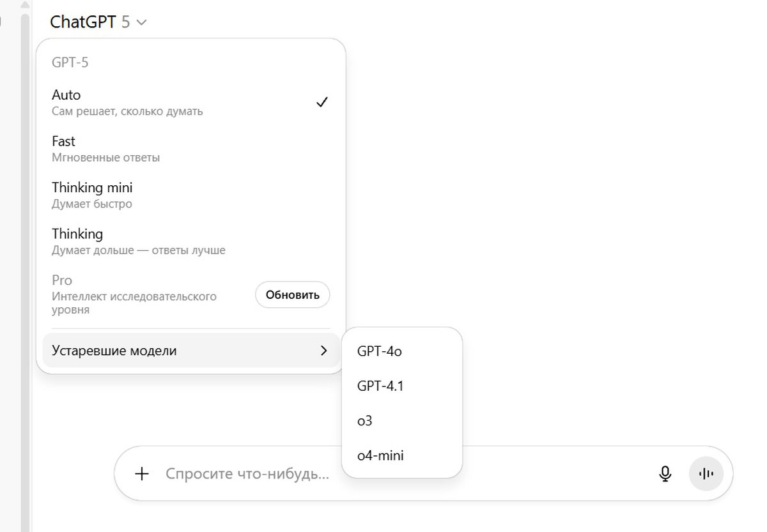767x532 pixels.
Task: Select the o3 model
Action: click(365, 421)
